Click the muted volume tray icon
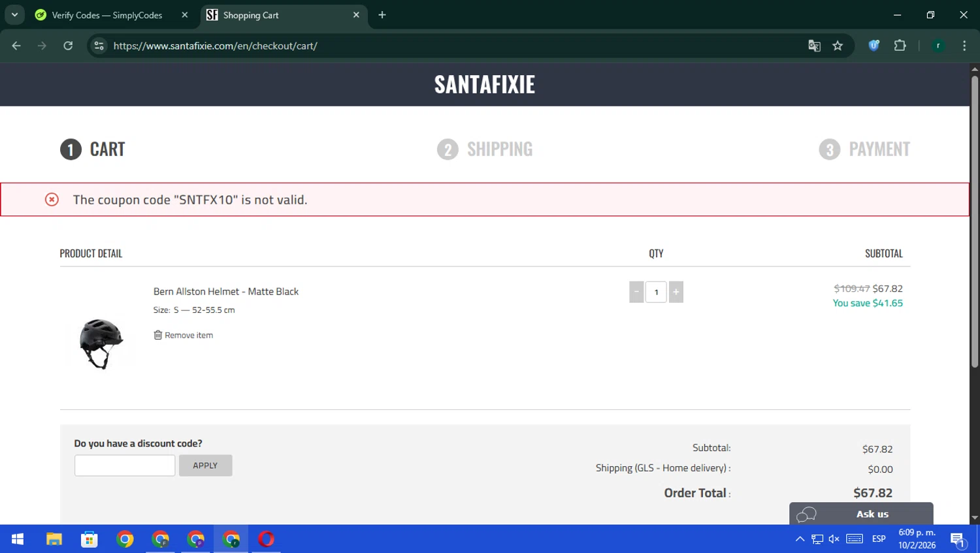The image size is (980, 553). point(834,539)
